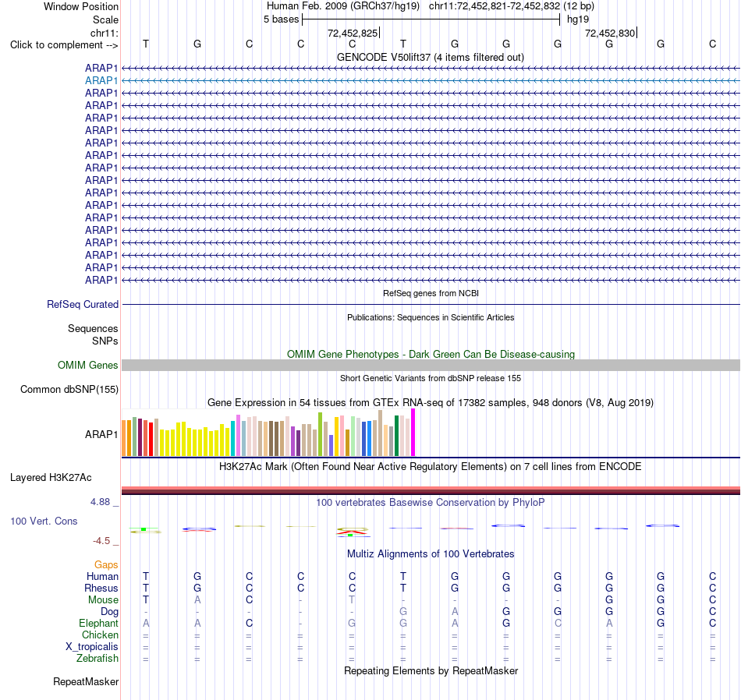Click '100 vertebrates Basewise Conservation by PhyloP' title

[x=431, y=503]
